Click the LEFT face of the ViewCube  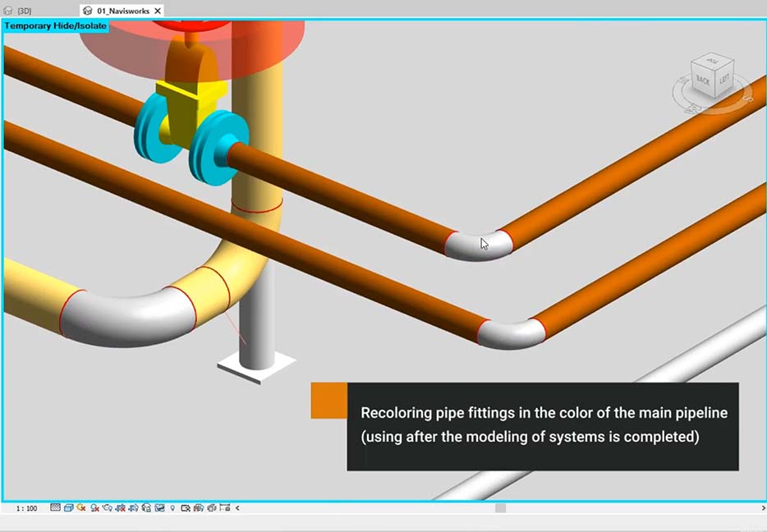pyautogui.click(x=723, y=80)
